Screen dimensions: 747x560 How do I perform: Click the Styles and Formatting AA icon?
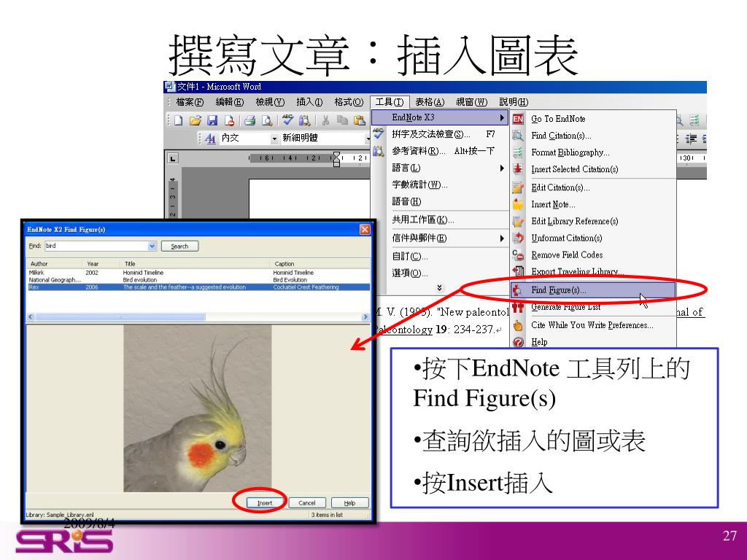click(x=210, y=138)
